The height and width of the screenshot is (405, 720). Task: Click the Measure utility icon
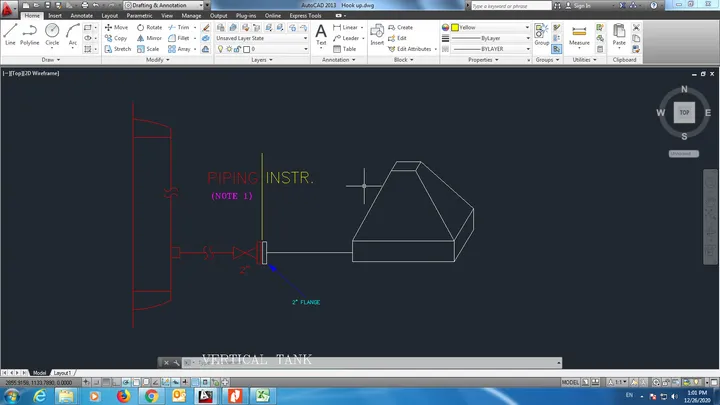click(x=579, y=35)
